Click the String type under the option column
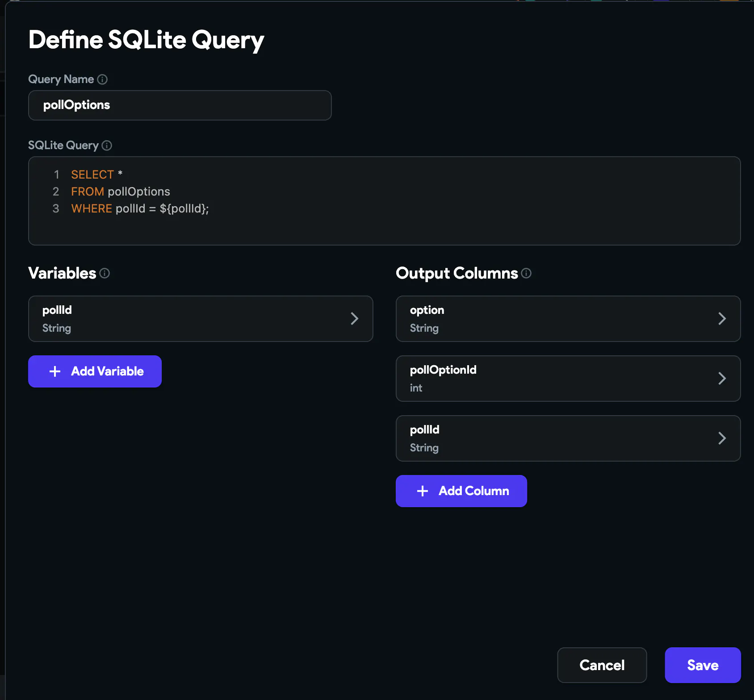Screen dimensions: 754x700 coord(424,329)
